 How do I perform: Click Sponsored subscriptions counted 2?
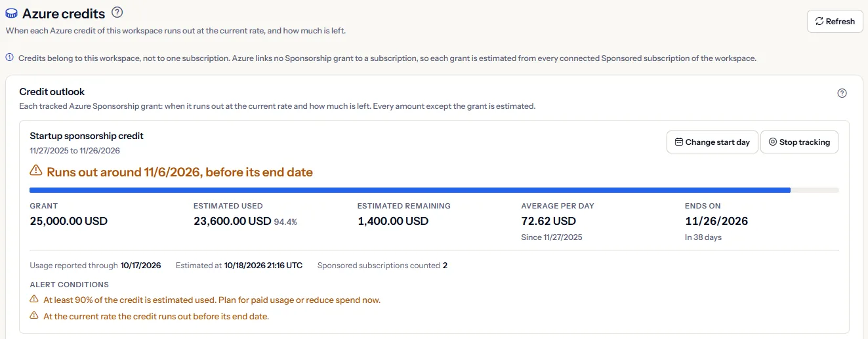point(382,266)
